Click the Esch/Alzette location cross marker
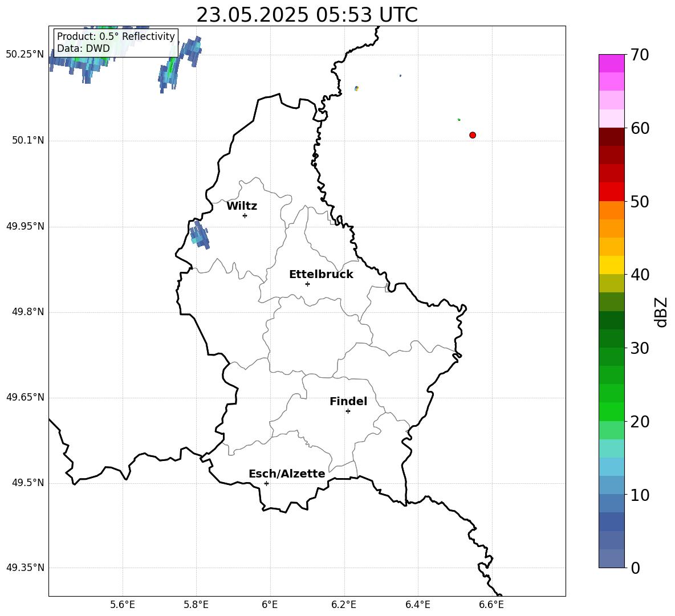The height and width of the screenshot is (616, 675). point(266,483)
